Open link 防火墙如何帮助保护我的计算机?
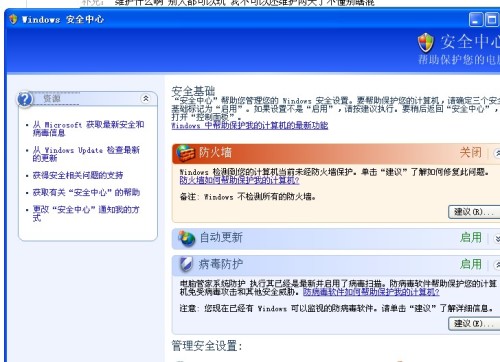This screenshot has width=500, height=362. click(239, 180)
